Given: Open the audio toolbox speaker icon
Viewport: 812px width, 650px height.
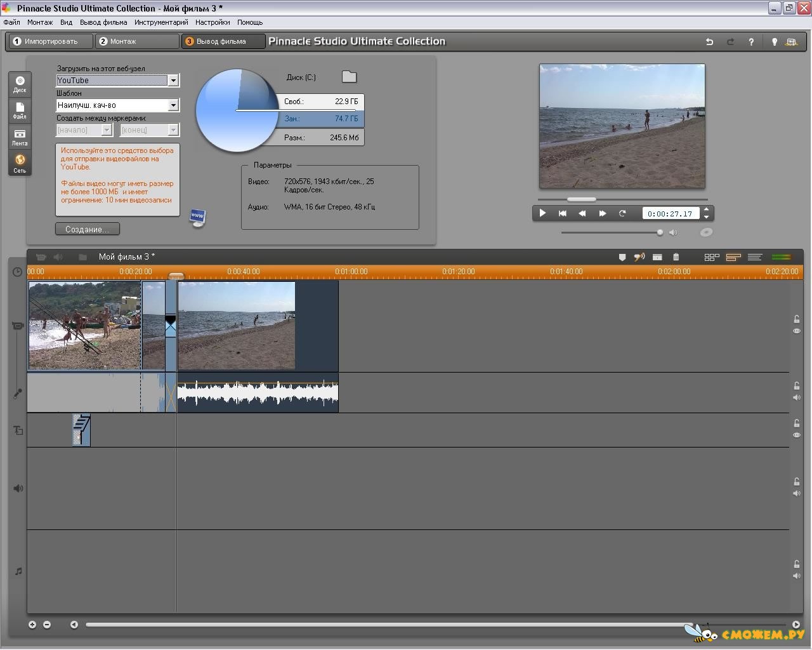Looking at the screenshot, I should tap(58, 257).
